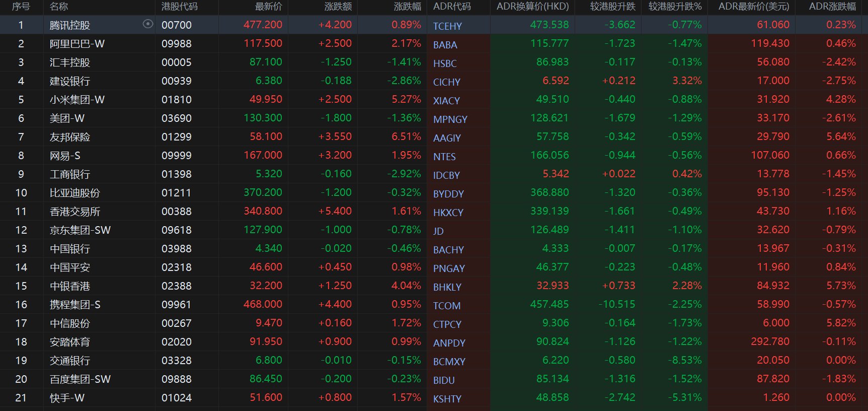Open the XIACY ADR code

point(446,101)
